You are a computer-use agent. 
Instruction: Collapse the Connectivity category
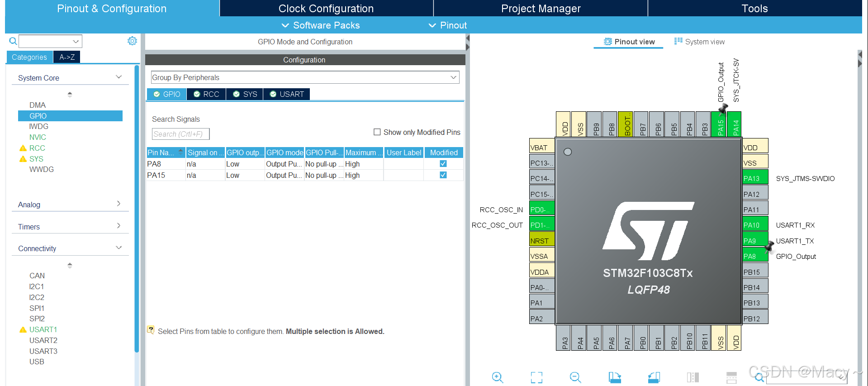(119, 248)
